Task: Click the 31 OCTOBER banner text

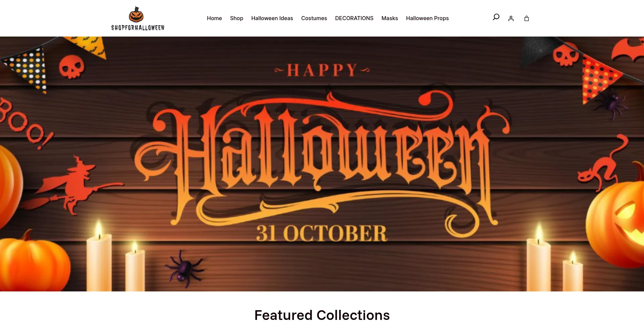Action: pyautogui.click(x=322, y=233)
